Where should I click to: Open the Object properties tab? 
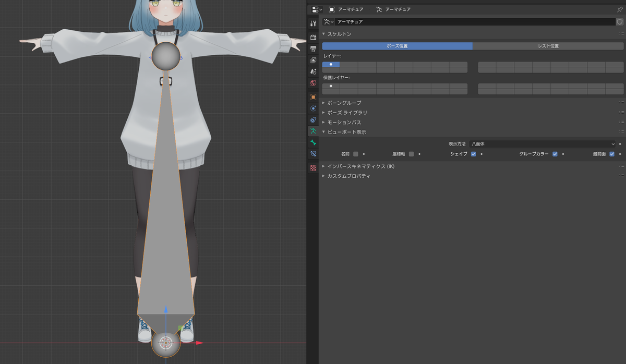tap(313, 97)
